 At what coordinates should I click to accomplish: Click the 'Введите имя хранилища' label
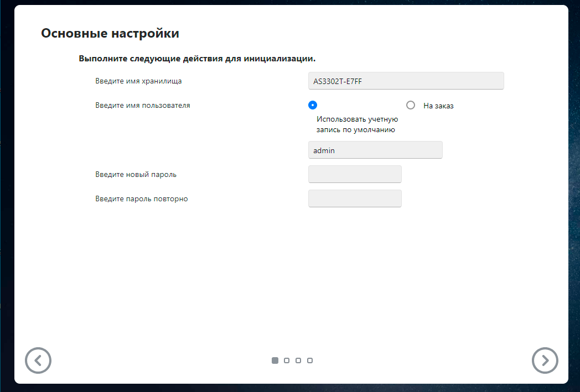tap(138, 81)
